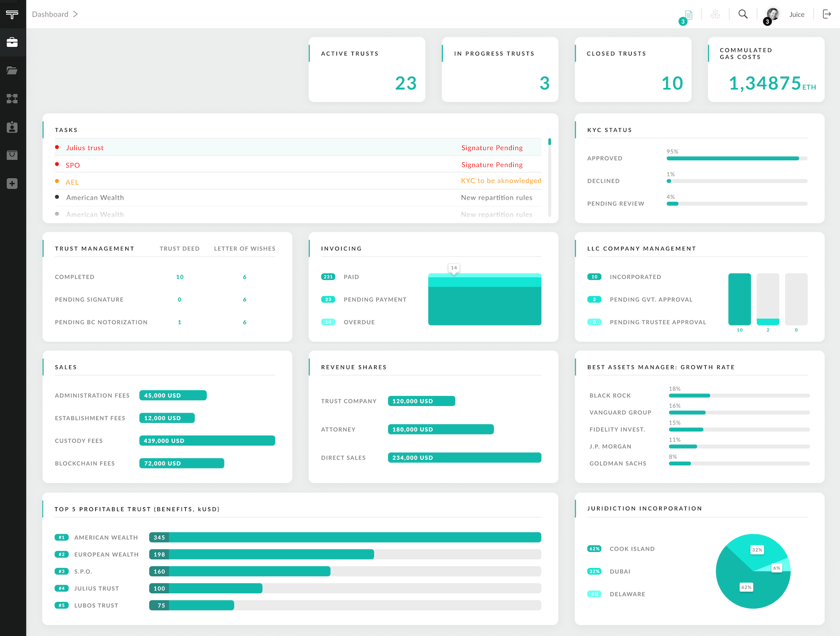
Task: Click the Letter of Wishes column header
Action: point(244,249)
